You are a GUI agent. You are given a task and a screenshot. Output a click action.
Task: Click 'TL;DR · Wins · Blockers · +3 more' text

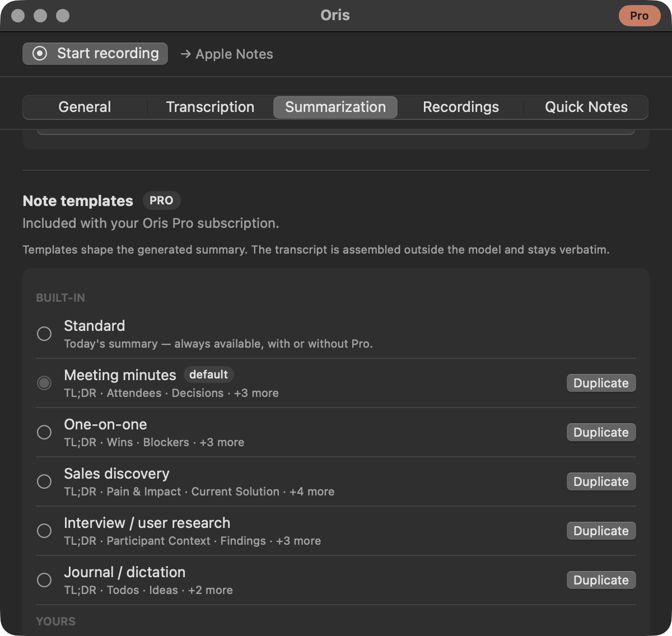[x=154, y=442]
